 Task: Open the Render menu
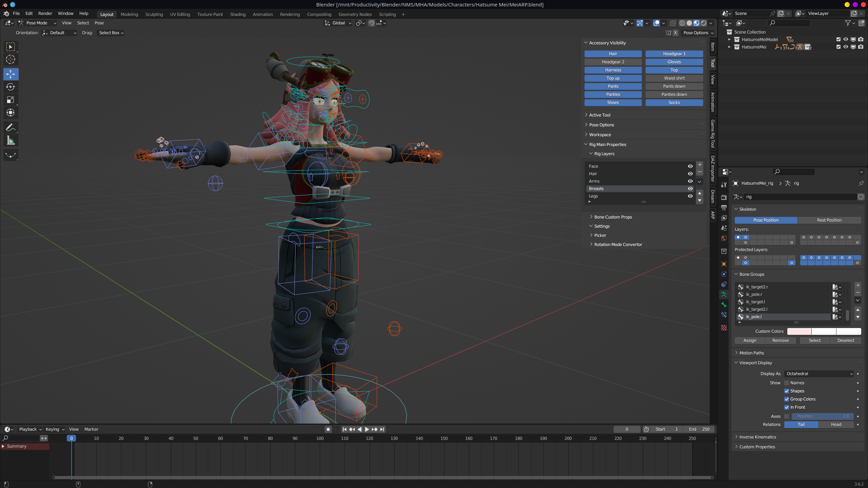(45, 14)
